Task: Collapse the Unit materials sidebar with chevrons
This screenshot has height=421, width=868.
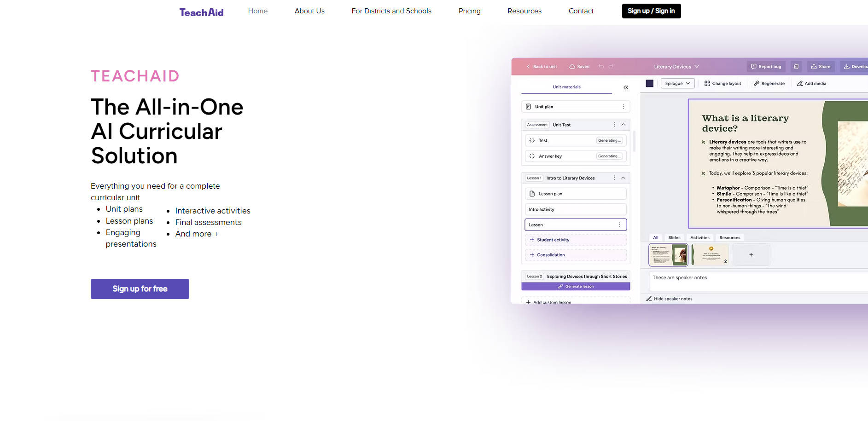Action: (626, 87)
